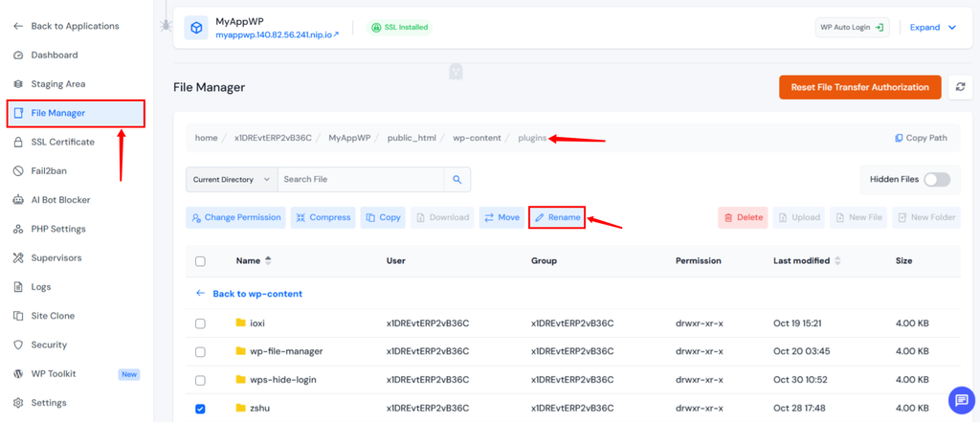Click the public_html breadcrumb

[412, 138]
